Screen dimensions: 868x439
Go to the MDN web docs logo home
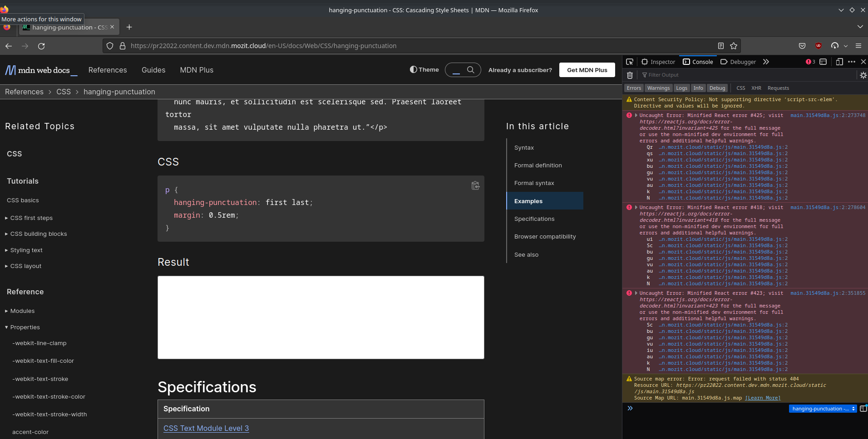(41, 70)
